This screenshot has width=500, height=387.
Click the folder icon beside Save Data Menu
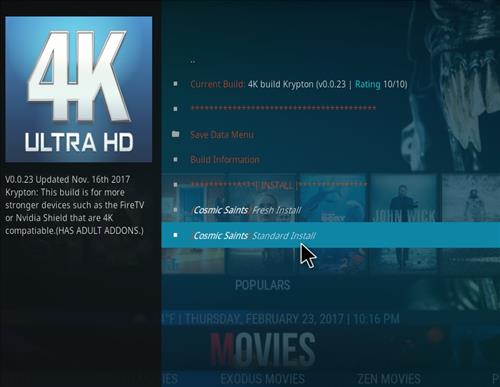pos(175,134)
